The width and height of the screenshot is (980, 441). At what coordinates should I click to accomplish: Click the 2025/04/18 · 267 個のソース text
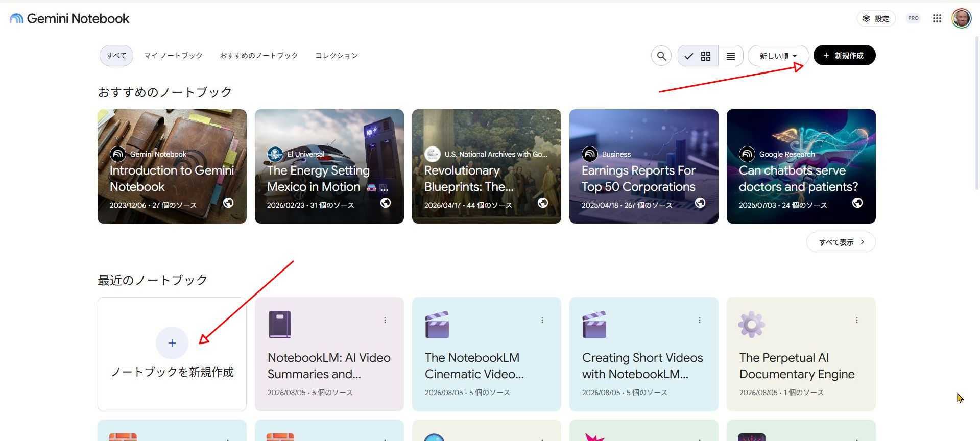pos(627,205)
